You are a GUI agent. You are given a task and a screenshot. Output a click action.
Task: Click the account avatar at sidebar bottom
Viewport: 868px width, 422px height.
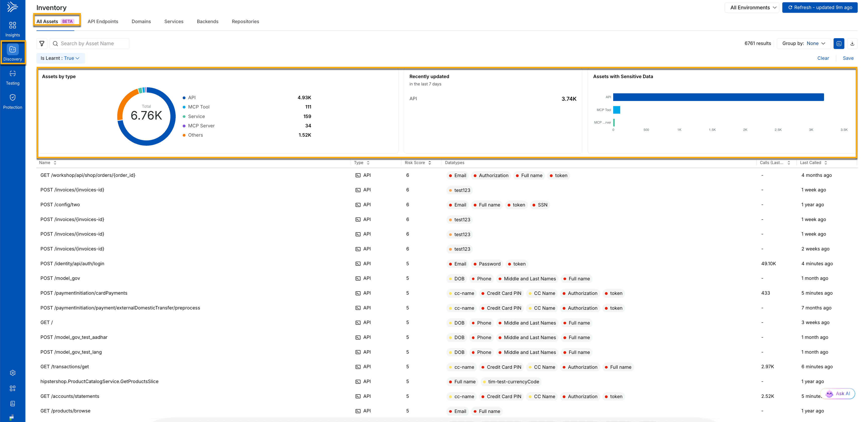12,418
